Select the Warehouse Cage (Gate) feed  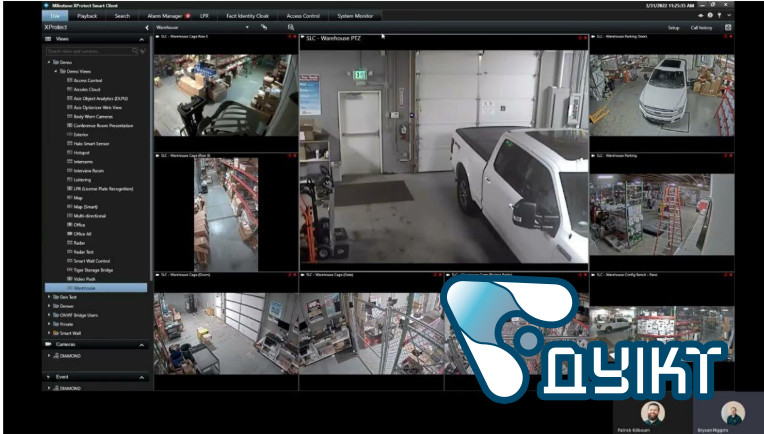pyautogui.click(x=371, y=331)
